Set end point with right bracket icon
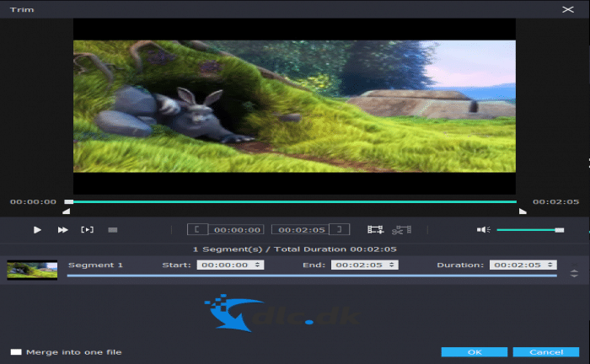The height and width of the screenshot is (364, 590). (x=340, y=229)
